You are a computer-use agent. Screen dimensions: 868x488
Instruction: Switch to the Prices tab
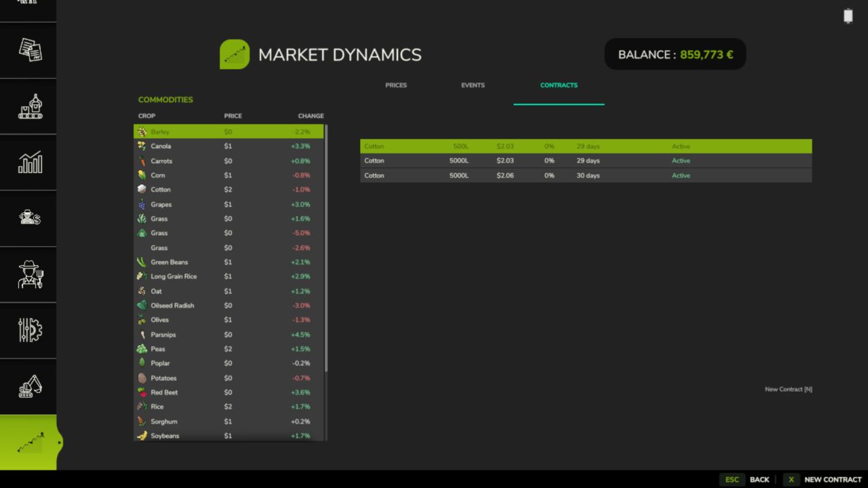pos(396,85)
